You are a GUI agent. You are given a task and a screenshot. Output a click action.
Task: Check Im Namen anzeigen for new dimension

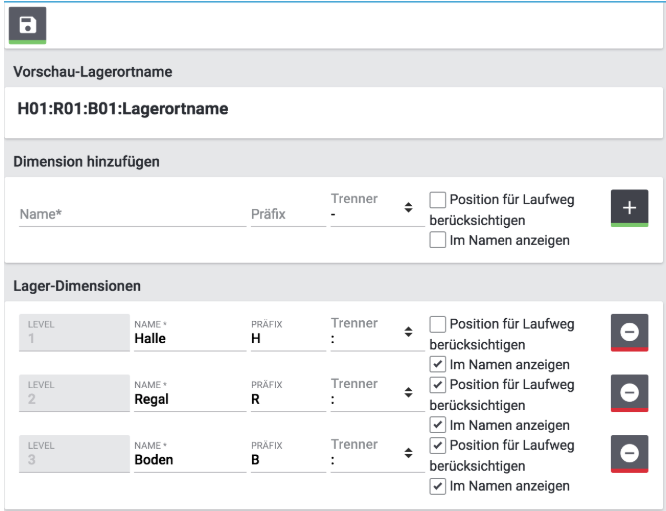click(x=437, y=240)
